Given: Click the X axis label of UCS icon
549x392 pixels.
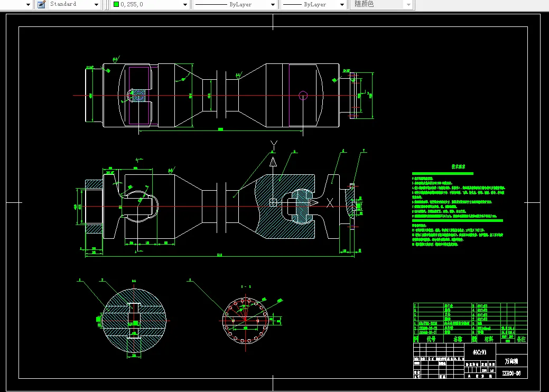Looking at the screenshot, I should pyautogui.click(x=330, y=203).
